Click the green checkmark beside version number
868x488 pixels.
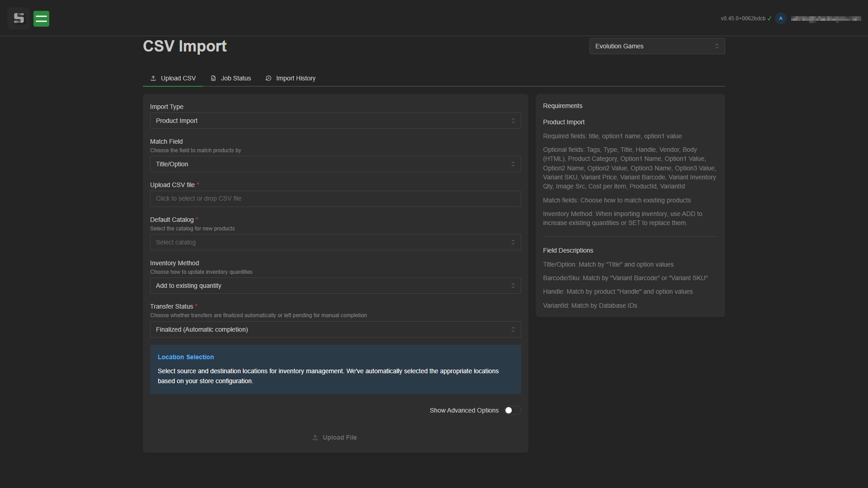click(x=769, y=19)
